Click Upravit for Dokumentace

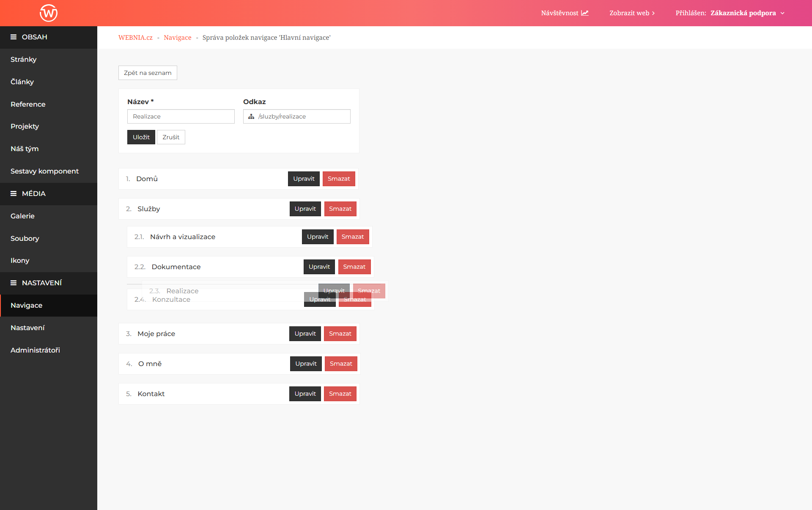point(319,267)
